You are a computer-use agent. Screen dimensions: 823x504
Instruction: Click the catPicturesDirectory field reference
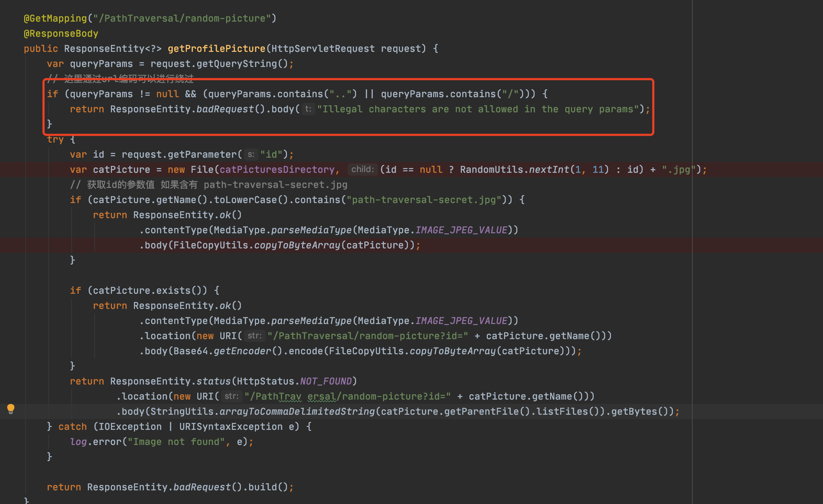tap(277, 170)
